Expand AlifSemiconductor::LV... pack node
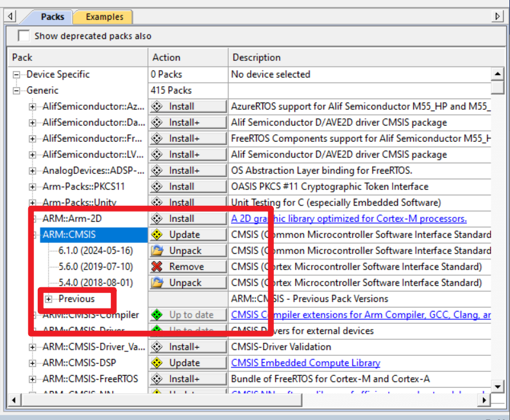The image size is (510, 420). pos(32,155)
